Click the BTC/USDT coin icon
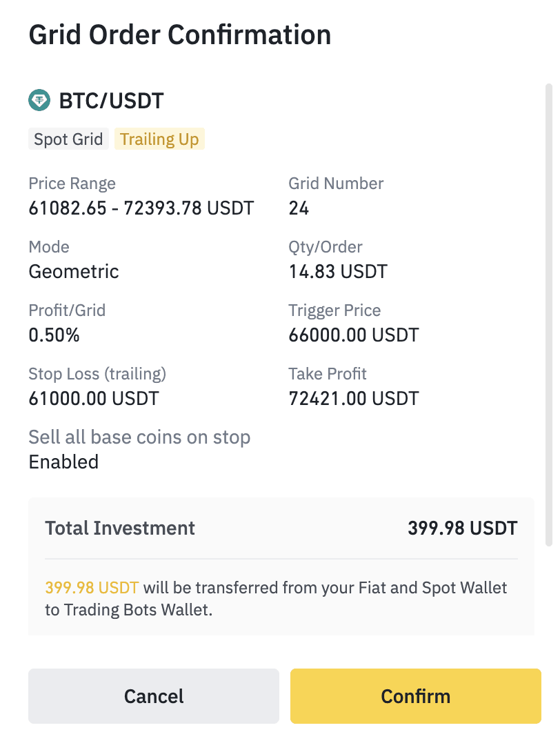Viewport: 560px width, 741px height. (39, 101)
